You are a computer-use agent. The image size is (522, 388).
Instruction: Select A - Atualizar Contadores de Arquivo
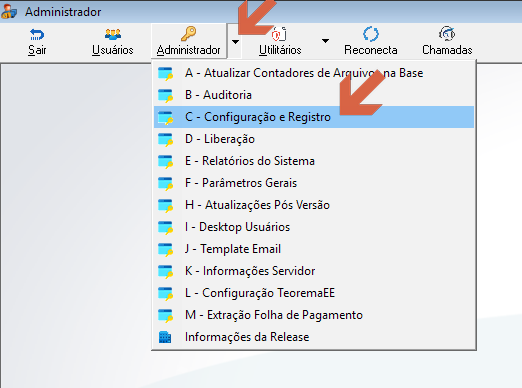(314, 73)
